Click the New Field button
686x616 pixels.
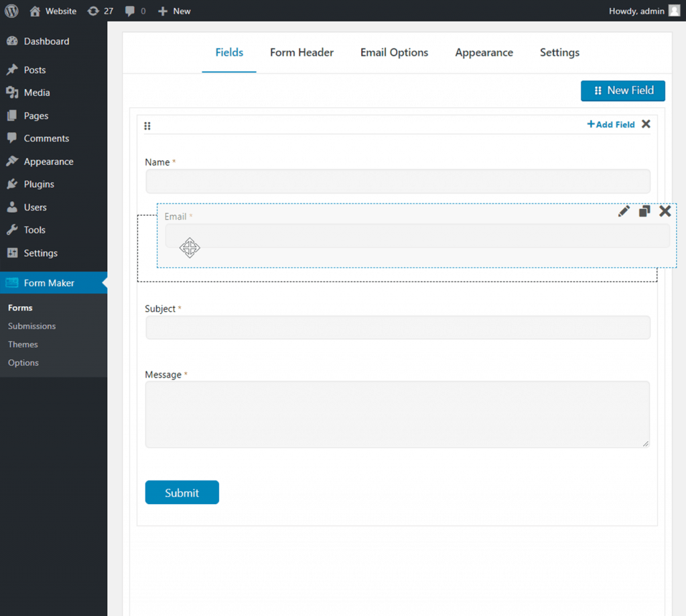pos(622,90)
